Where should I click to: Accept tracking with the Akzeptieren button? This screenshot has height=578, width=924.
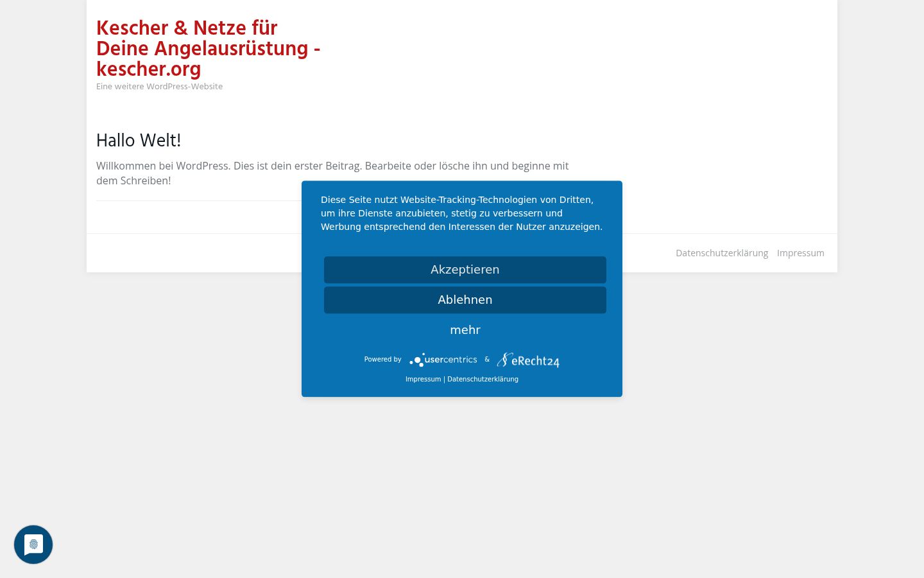(465, 270)
